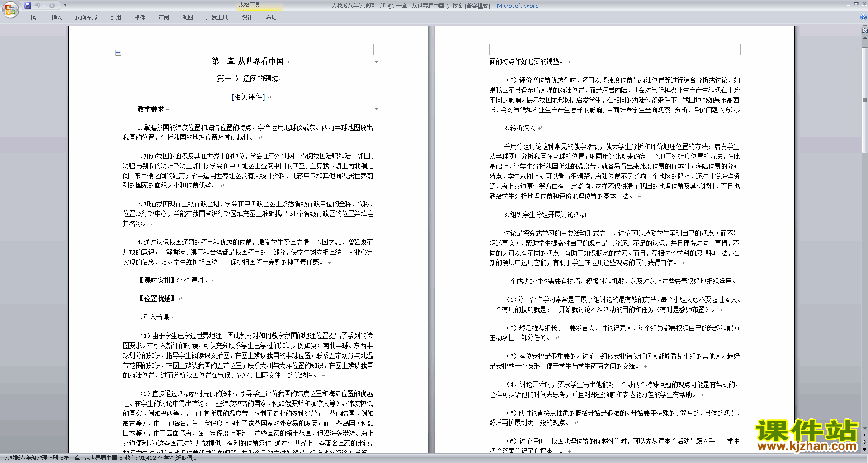Restore down the Word window
Viewport: 868px width, 463px height.
point(856,4)
